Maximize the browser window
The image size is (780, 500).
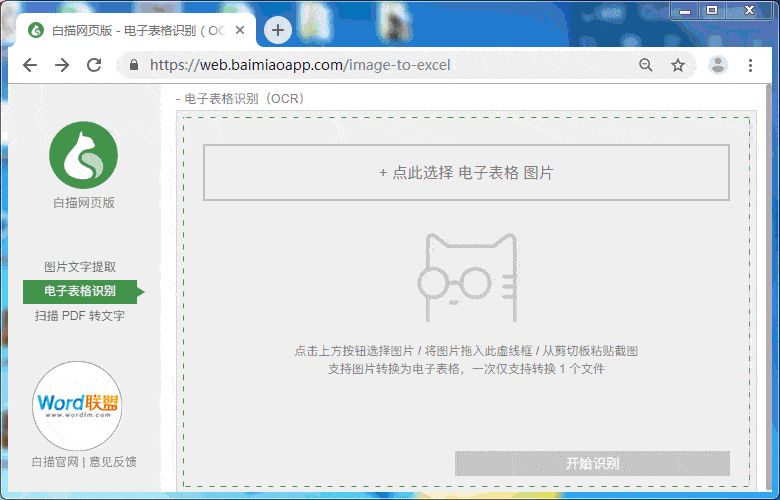click(712, 10)
